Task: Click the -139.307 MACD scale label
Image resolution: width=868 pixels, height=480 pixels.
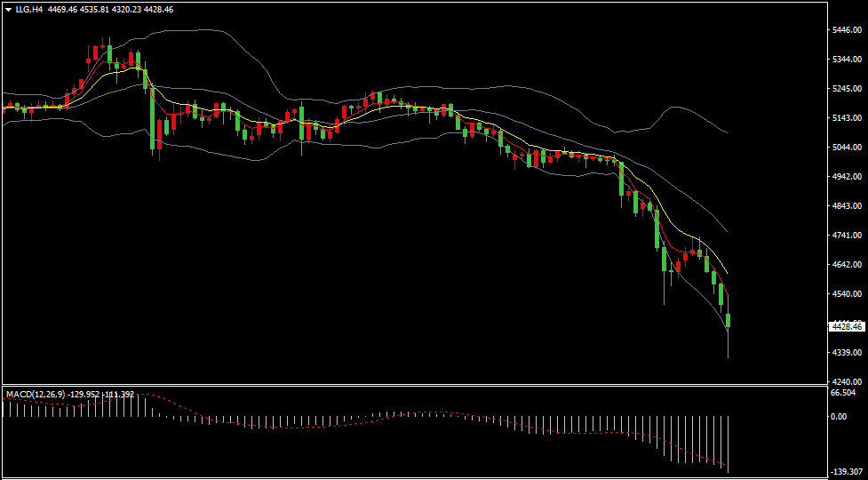Action: pyautogui.click(x=847, y=472)
